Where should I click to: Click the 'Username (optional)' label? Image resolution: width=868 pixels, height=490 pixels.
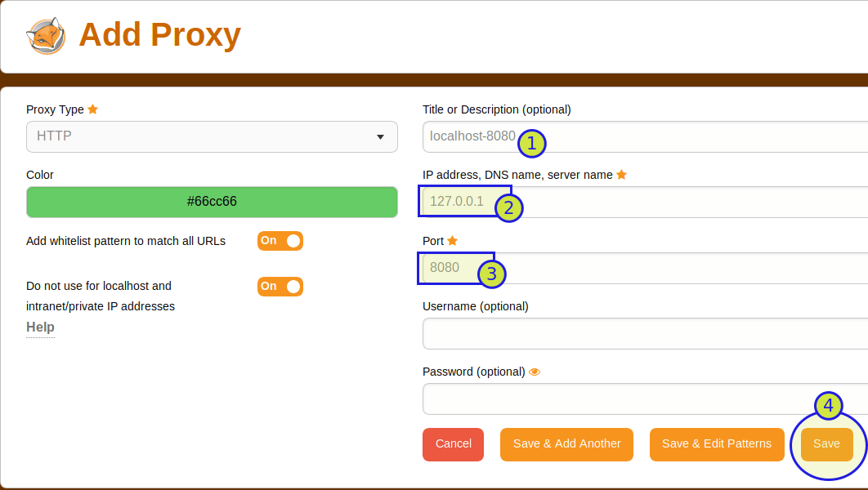[x=476, y=306]
